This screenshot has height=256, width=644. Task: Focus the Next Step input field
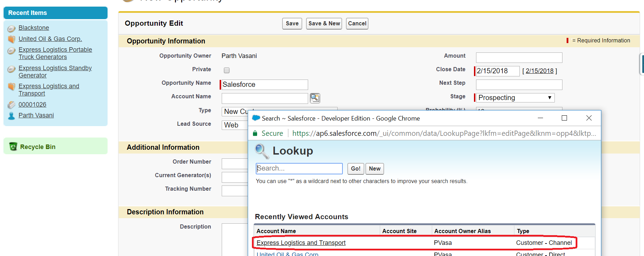coord(519,85)
